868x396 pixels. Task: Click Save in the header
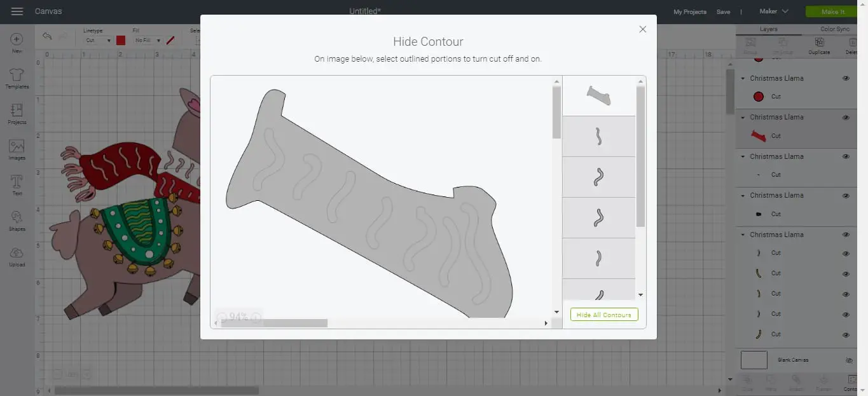pyautogui.click(x=723, y=12)
